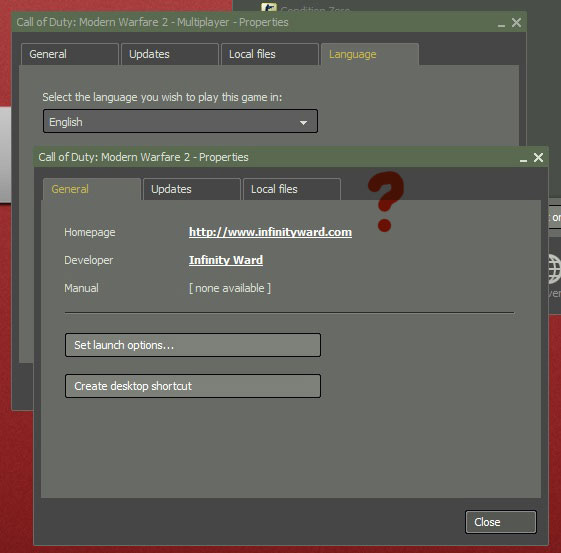Click the Homepage label
Viewport: 561px width, 553px height.
tap(90, 233)
